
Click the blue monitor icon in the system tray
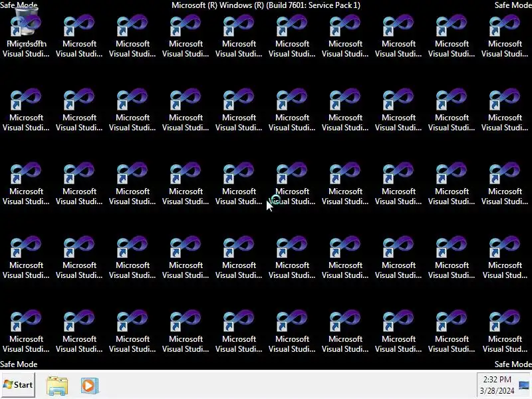tap(524, 385)
